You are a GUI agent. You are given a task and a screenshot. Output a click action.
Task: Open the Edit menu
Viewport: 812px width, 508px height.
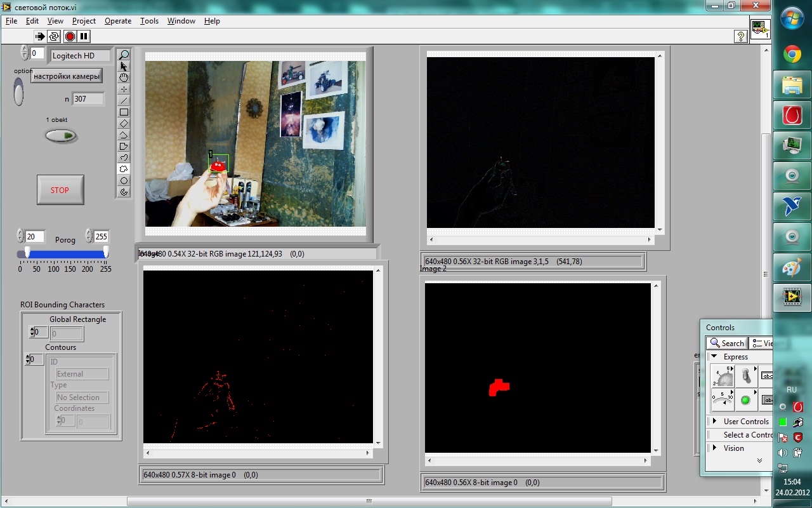click(32, 21)
